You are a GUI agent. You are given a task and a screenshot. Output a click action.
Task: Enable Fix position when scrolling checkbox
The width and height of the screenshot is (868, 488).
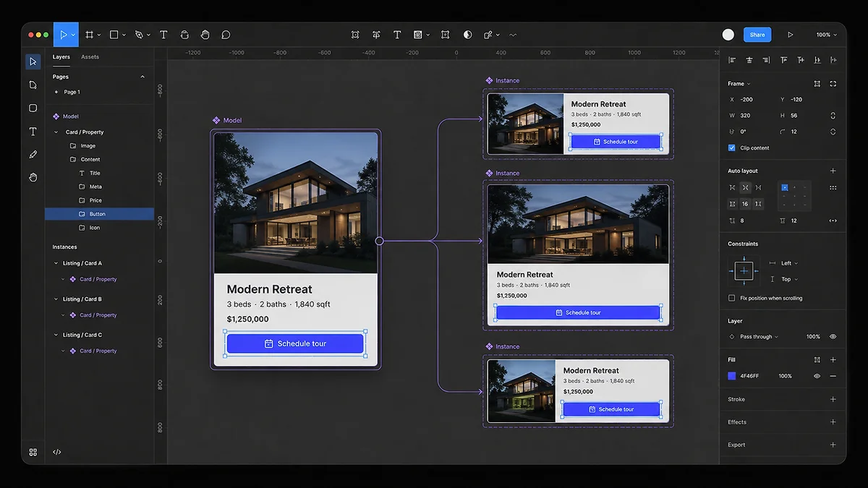coord(732,298)
